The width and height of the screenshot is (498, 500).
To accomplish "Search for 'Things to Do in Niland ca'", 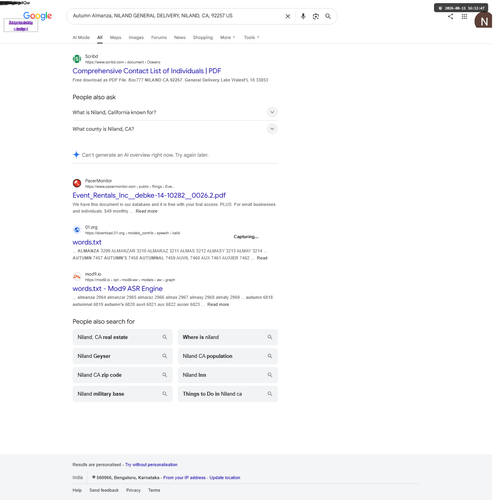I will 228,394.
